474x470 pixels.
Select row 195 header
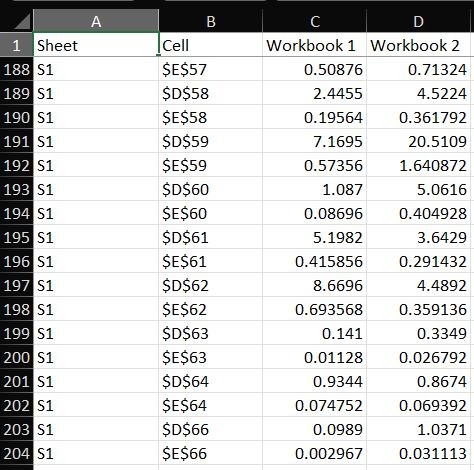pos(17,237)
